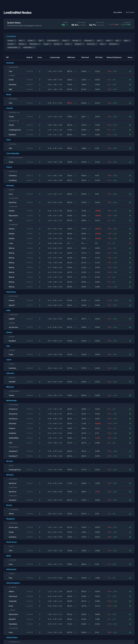Click the 71.37 Mbps upload figure

tap(113, 24)
